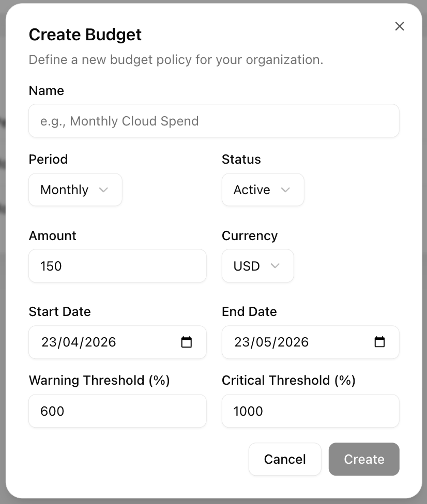The width and height of the screenshot is (427, 504).
Task: Click the X icon to close dialog
Action: tap(399, 26)
